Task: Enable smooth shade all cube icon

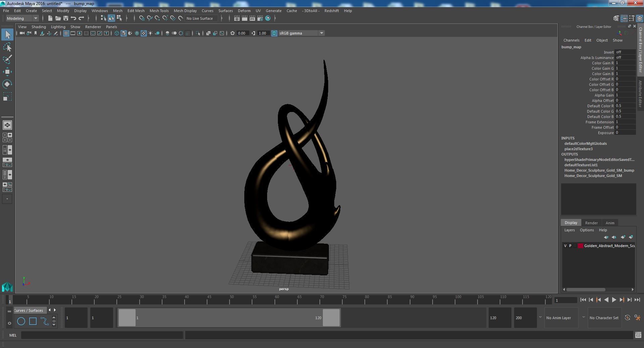Action: coord(123,33)
